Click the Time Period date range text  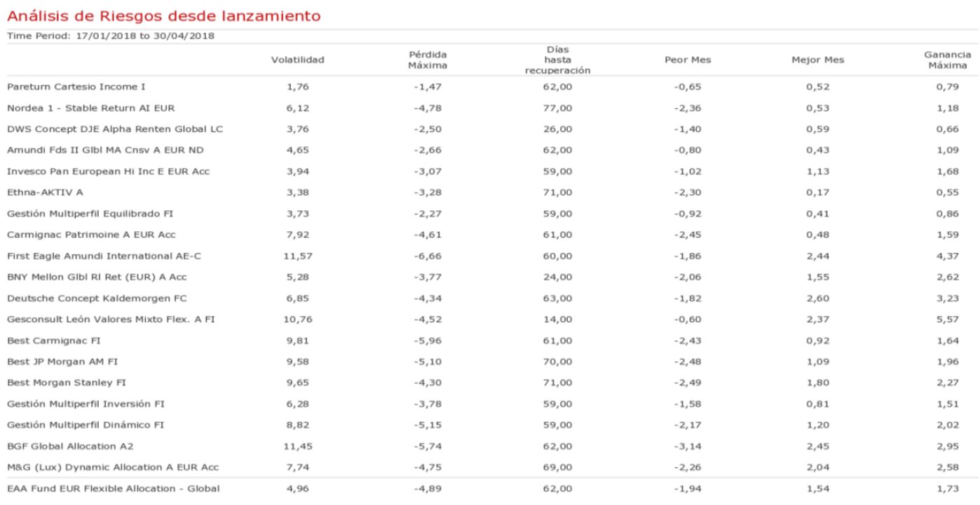coord(111,36)
